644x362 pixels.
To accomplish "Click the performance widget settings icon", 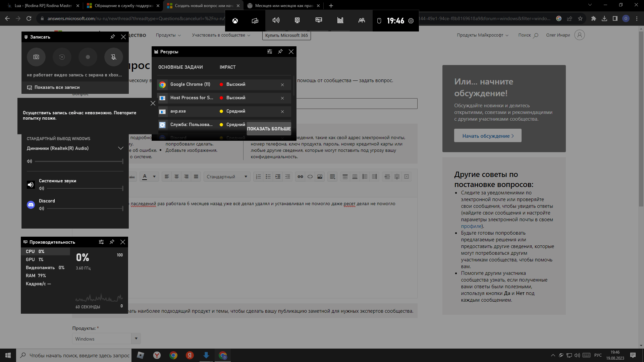I will point(101,242).
